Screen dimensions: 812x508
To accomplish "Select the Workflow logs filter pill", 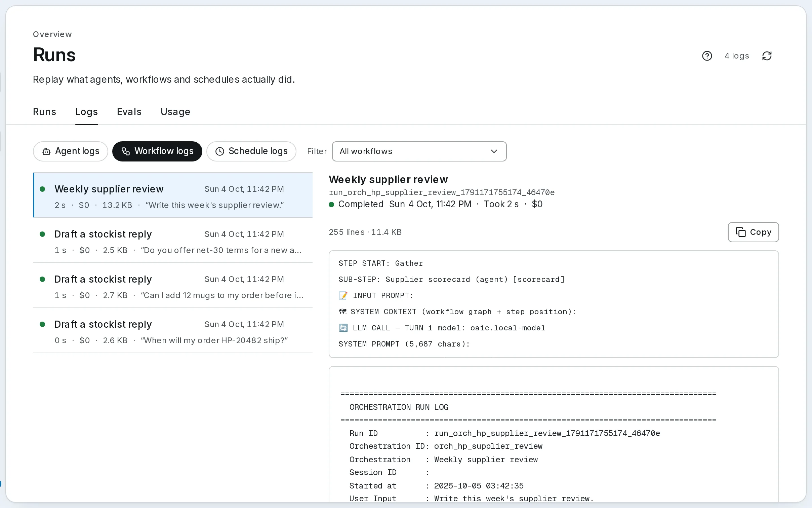I will 157,151.
